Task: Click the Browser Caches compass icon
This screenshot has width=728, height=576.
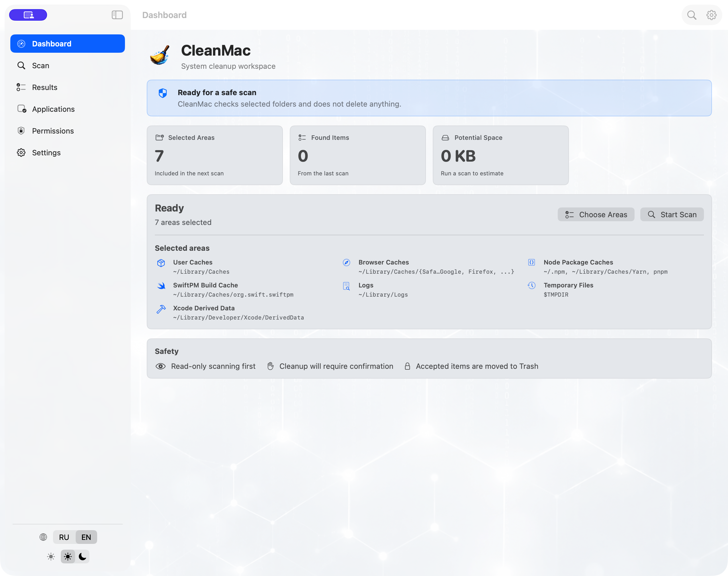Action: point(346,263)
